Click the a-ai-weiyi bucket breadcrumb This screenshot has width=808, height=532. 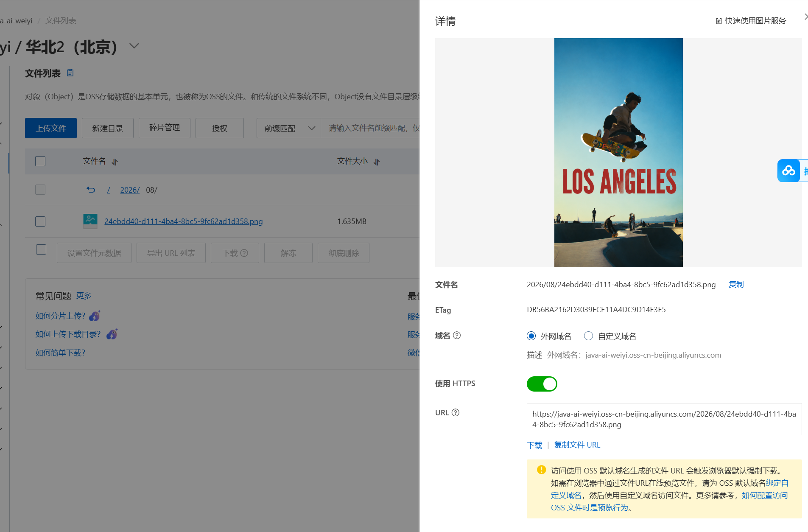point(16,21)
